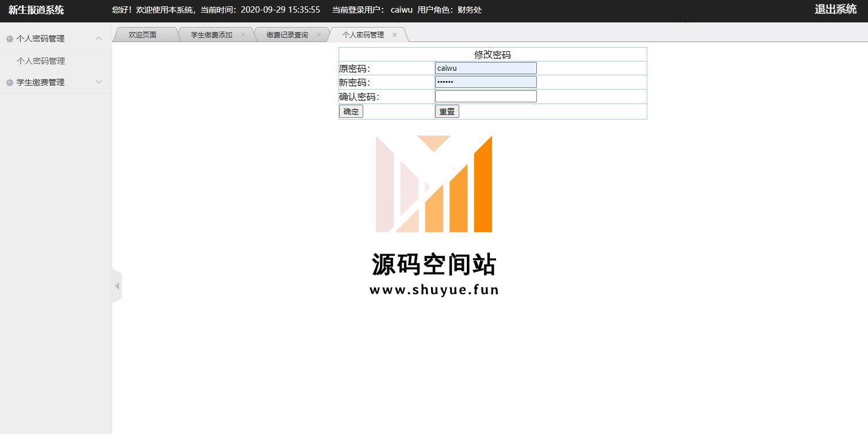The height and width of the screenshot is (434, 868).
Task: Switch to the 欢迎页面 tab
Action: point(143,35)
